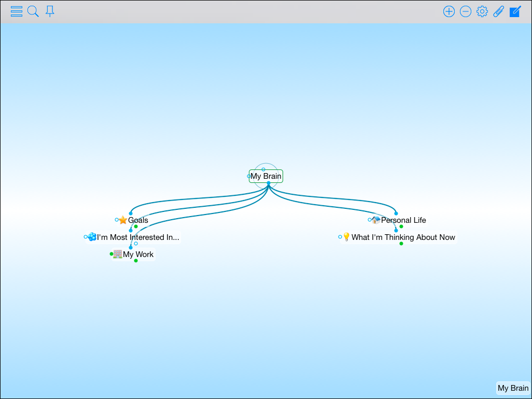532x399 pixels.
Task: Open settings gear icon
Action: pyautogui.click(x=482, y=11)
